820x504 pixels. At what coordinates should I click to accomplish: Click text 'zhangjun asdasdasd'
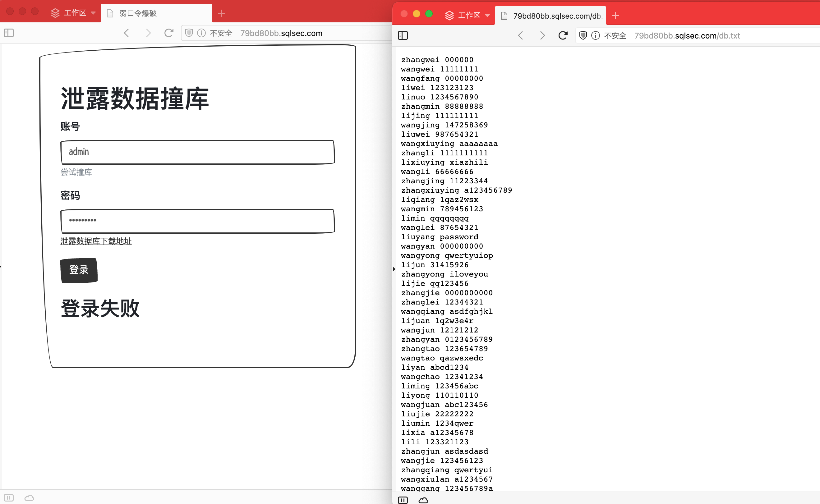[x=445, y=452]
